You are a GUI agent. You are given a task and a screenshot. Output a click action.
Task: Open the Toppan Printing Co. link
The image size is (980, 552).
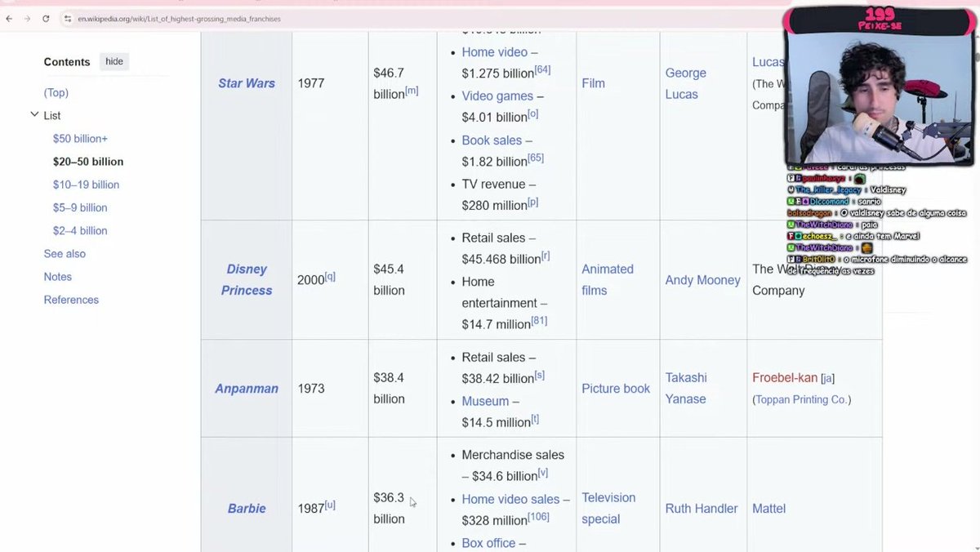[801, 400]
